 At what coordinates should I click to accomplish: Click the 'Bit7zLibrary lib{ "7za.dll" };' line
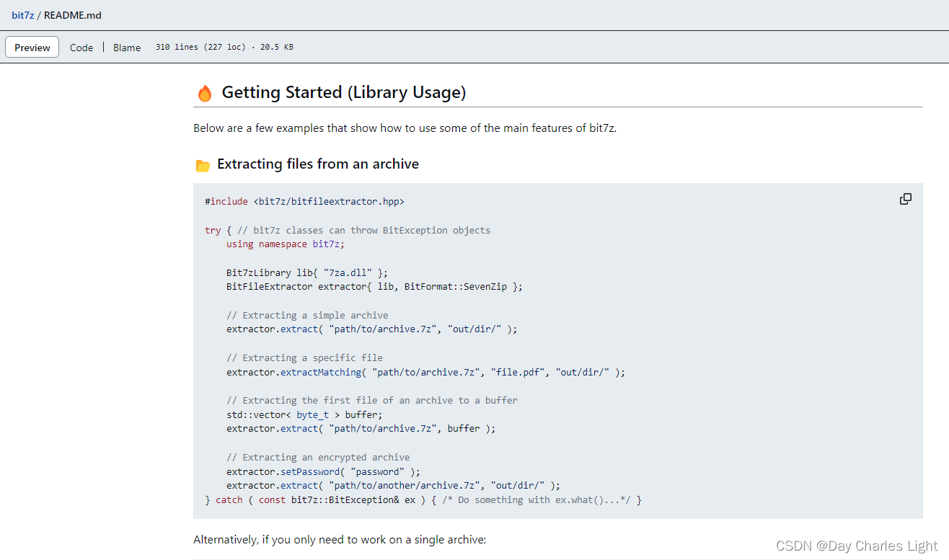[307, 273]
